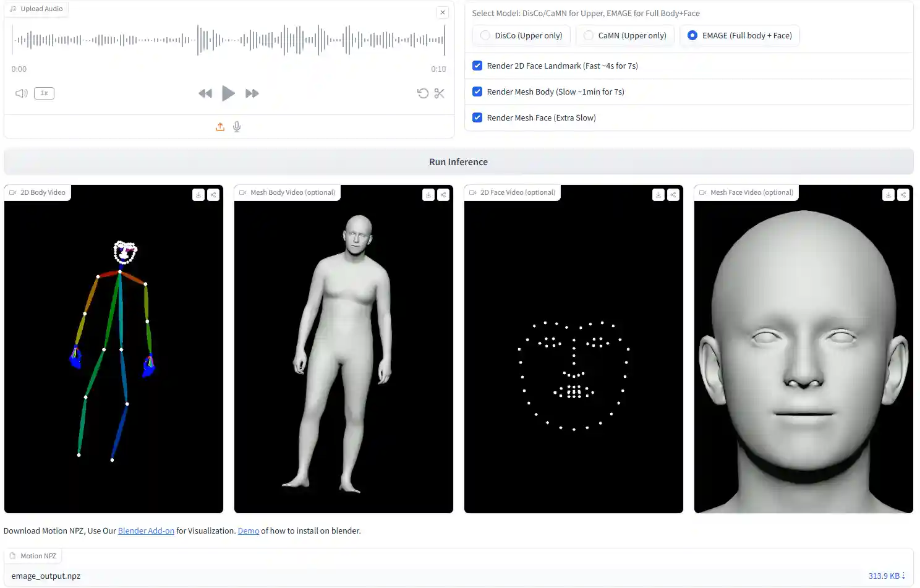This screenshot has width=920, height=588.
Task: Open the Blender Add-on link
Action: [146, 531]
